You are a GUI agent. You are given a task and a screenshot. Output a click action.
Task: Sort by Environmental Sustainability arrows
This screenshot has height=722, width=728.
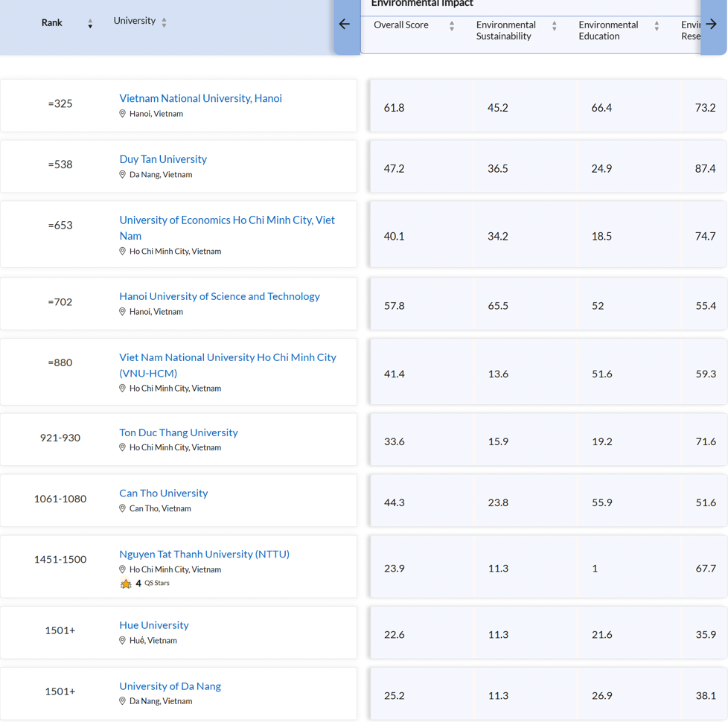coord(555,26)
